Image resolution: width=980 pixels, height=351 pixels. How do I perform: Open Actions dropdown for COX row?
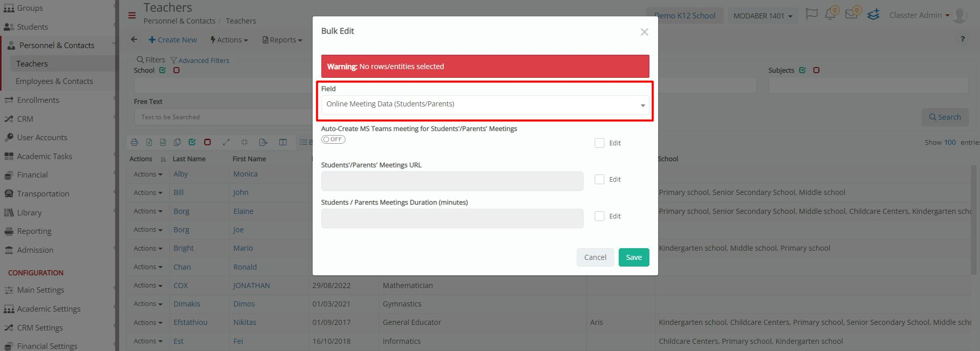point(148,286)
